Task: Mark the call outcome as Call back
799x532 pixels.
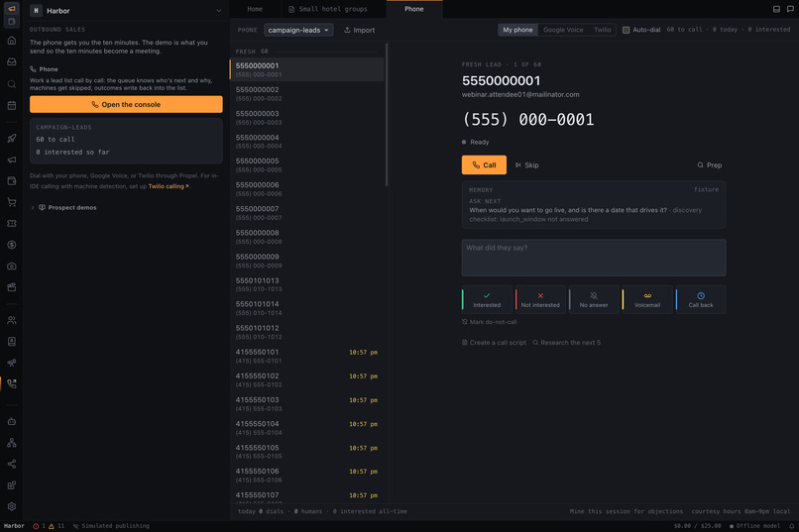Action: 701,300
